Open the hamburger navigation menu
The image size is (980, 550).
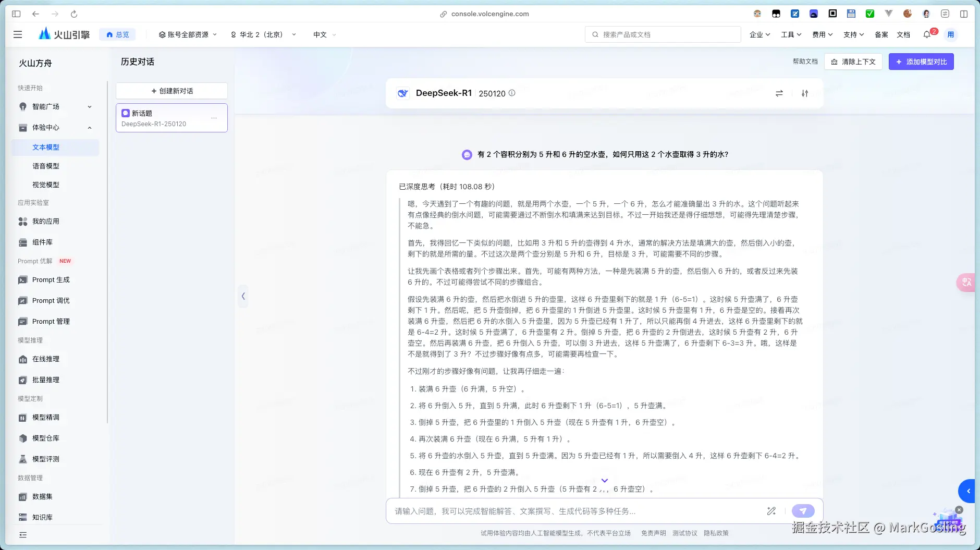point(18,34)
